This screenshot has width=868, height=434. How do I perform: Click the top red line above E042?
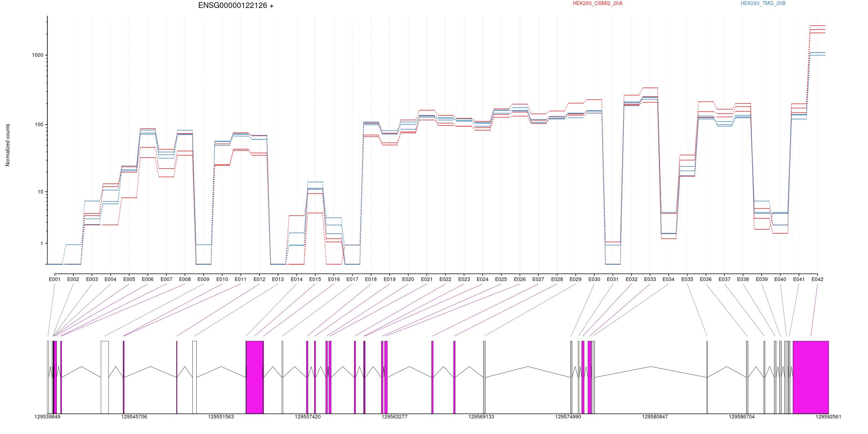817,26
